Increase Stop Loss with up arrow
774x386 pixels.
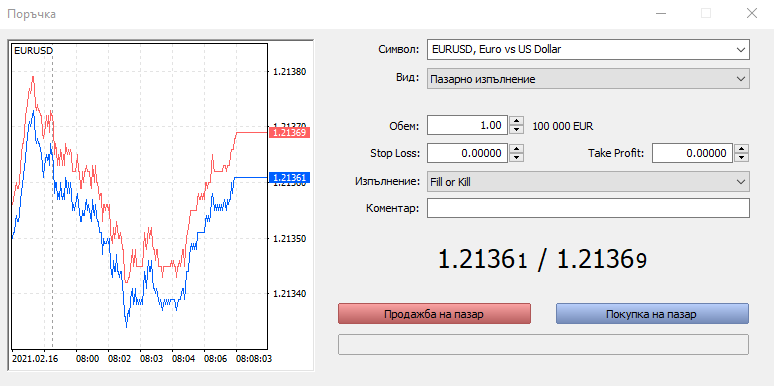pos(516,149)
